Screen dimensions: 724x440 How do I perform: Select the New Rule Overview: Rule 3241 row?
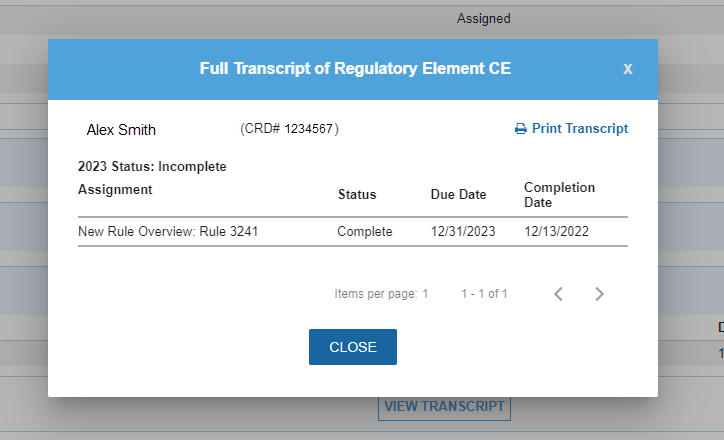tap(171, 232)
